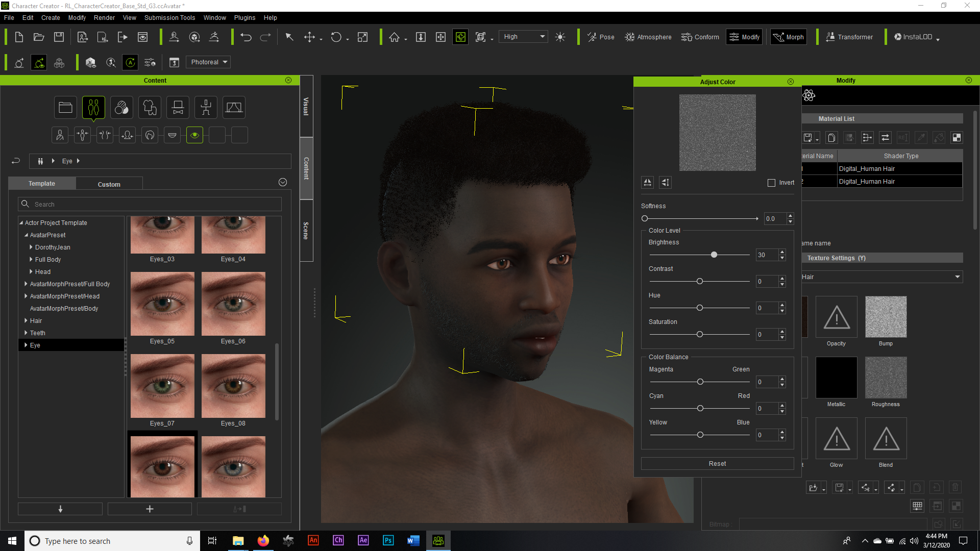Click the sun lighting icon
The height and width of the screenshot is (551, 980).
pos(560,37)
